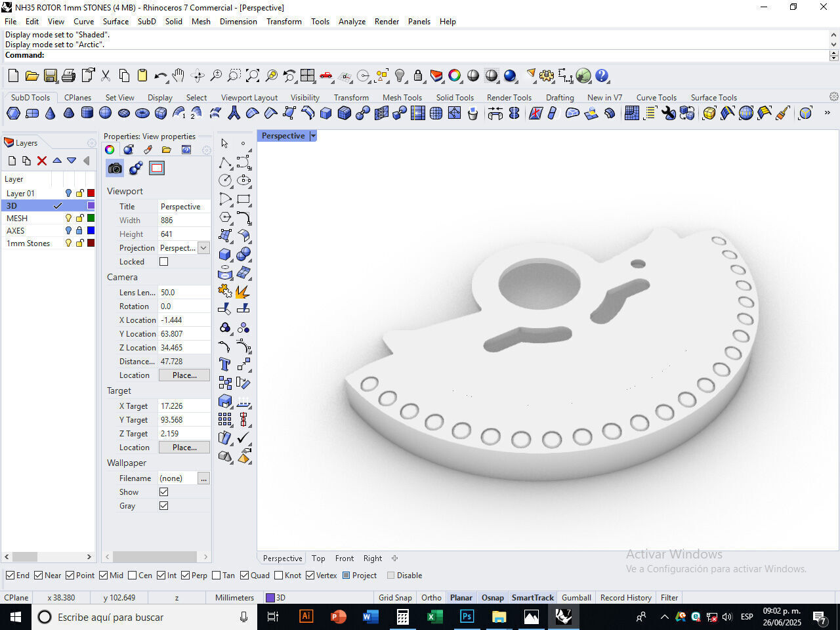Open the Perspective viewport title dropdown arrow
The width and height of the screenshot is (840, 630).
(313, 136)
